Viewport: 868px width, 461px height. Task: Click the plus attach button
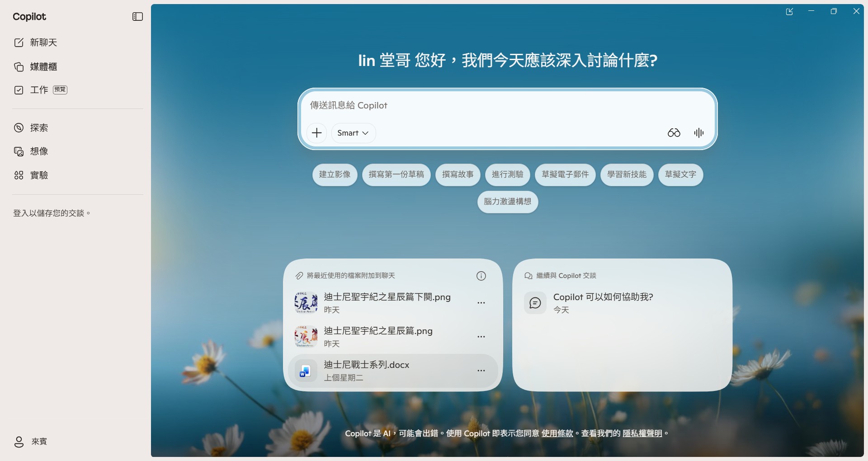(317, 133)
